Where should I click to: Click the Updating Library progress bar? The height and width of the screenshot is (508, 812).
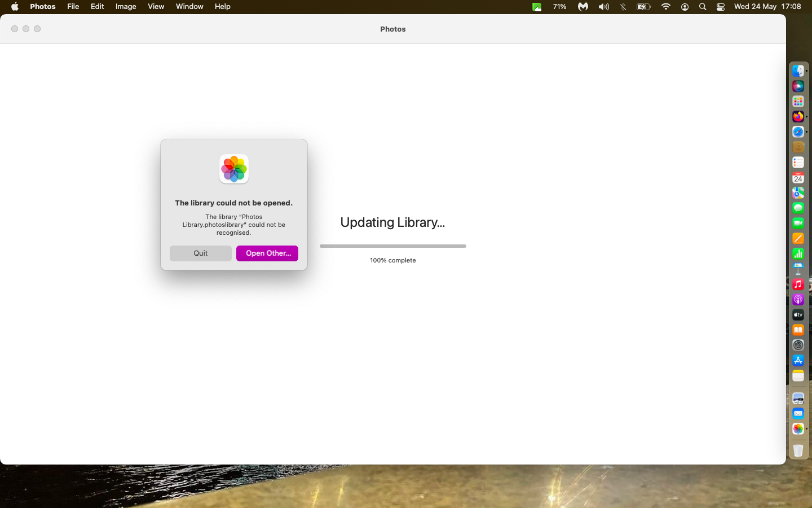(393, 246)
